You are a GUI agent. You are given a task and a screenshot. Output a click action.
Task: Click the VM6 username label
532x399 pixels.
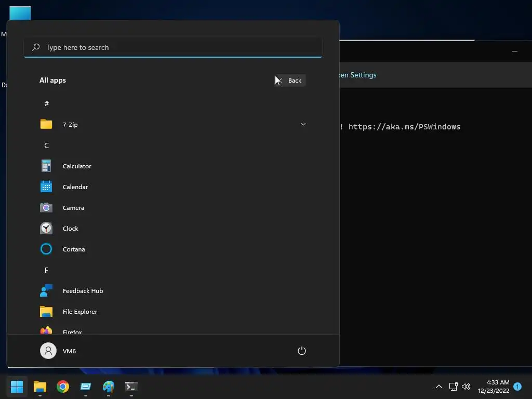click(69, 351)
